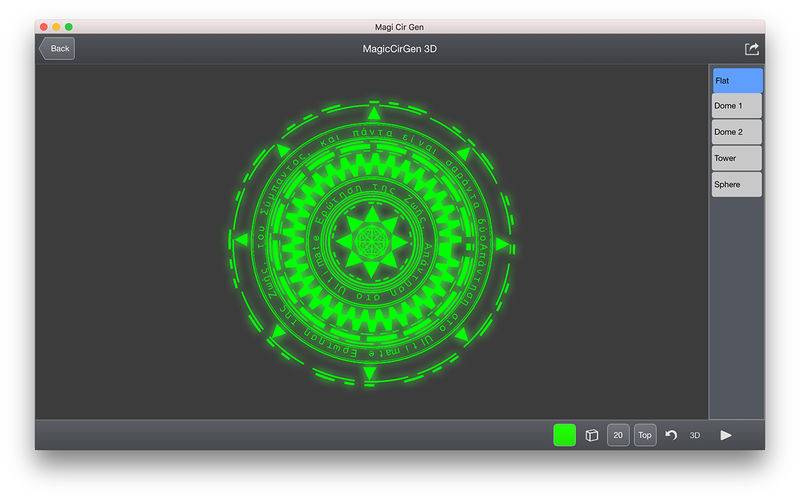800x500 pixels.
Task: Click the undo rotation arrow icon
Action: 671,435
